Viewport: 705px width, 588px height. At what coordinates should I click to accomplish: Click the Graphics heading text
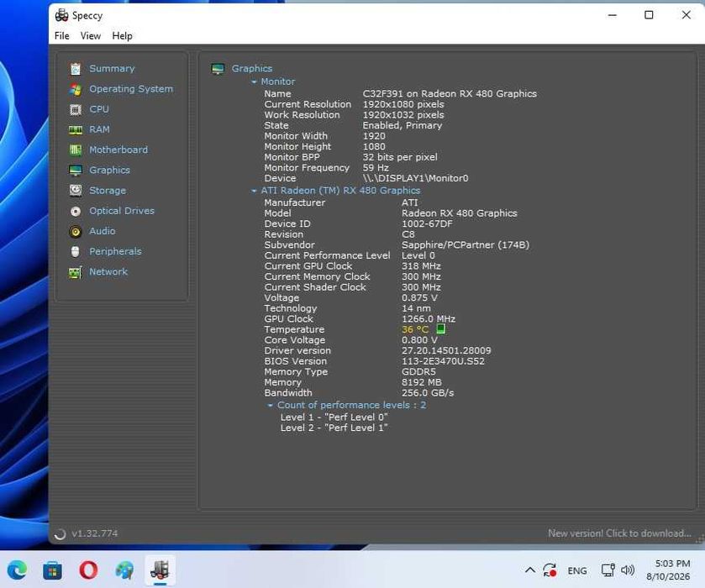point(252,68)
